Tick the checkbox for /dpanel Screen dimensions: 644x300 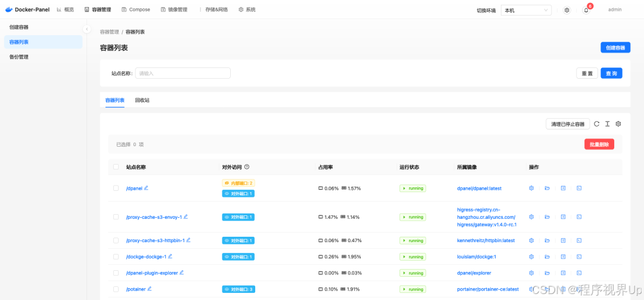pos(116,188)
